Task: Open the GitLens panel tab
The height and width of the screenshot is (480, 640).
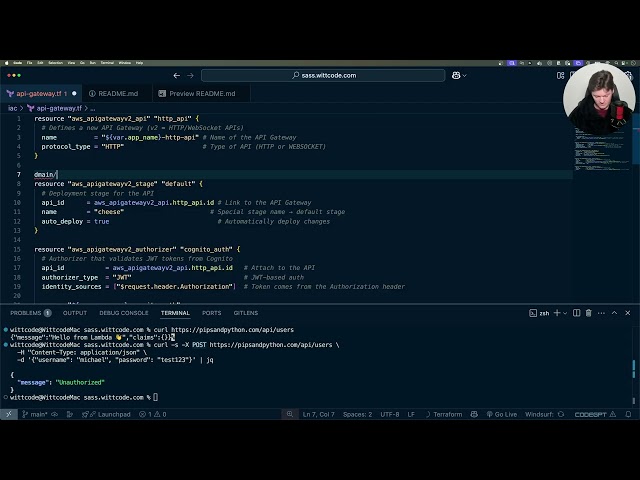Action: tap(246, 313)
